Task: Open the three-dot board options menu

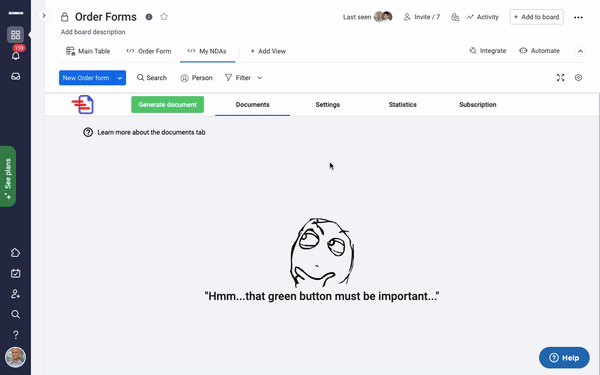Action: [x=578, y=17]
